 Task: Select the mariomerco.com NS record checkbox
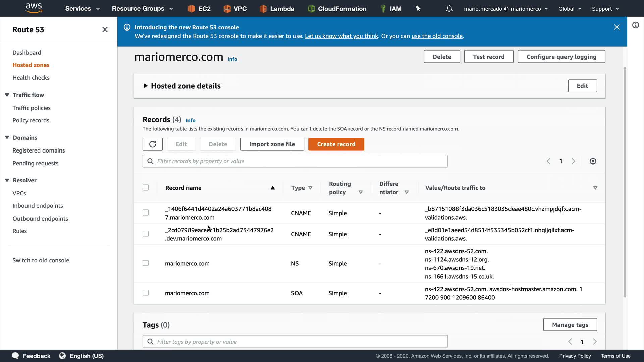(x=146, y=263)
